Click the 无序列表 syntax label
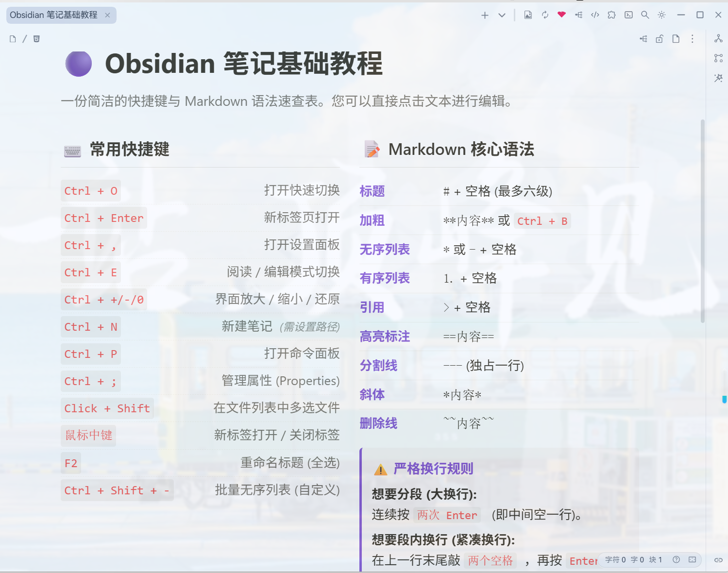The width and height of the screenshot is (728, 573). pos(385,250)
